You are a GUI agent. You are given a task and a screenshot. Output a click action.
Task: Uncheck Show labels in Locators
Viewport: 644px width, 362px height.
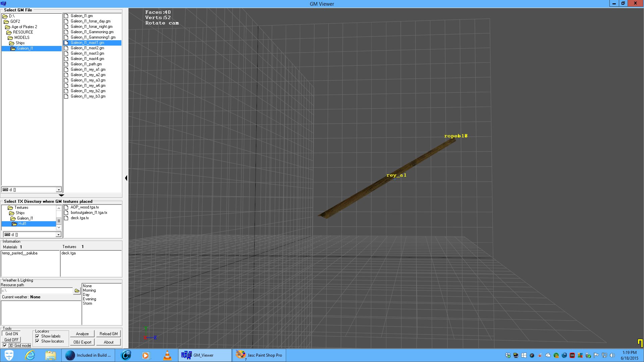click(x=37, y=336)
